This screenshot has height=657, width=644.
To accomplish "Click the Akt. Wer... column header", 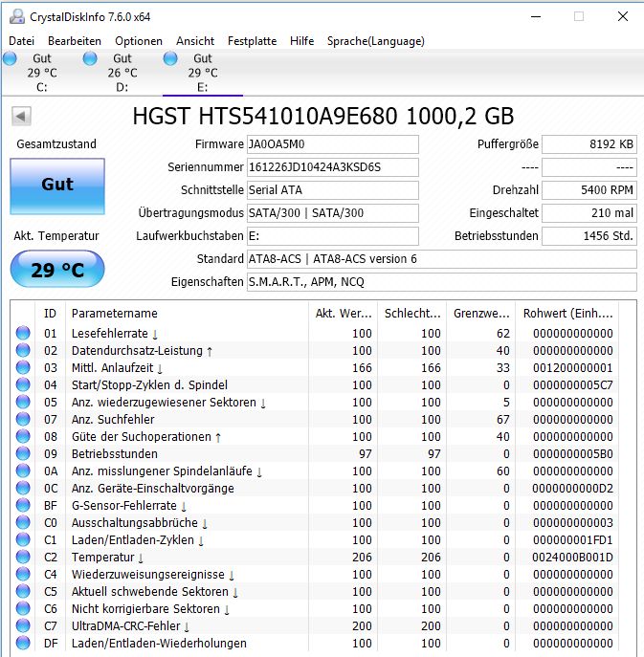I will coord(344,313).
